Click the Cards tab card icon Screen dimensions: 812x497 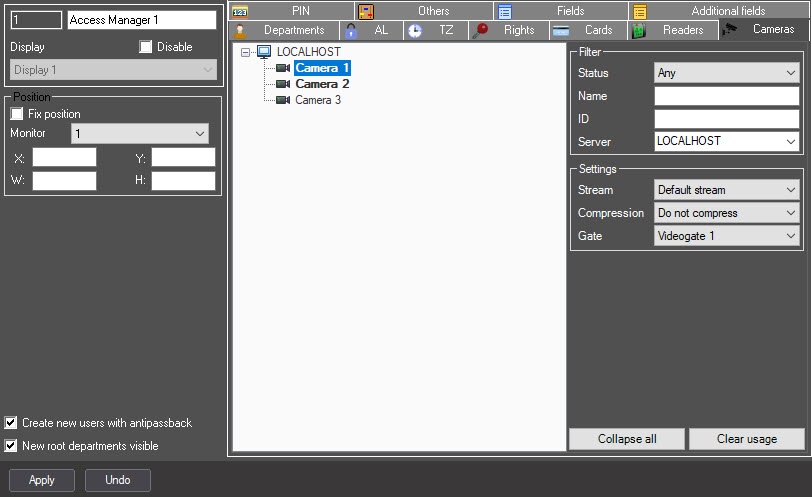561,31
